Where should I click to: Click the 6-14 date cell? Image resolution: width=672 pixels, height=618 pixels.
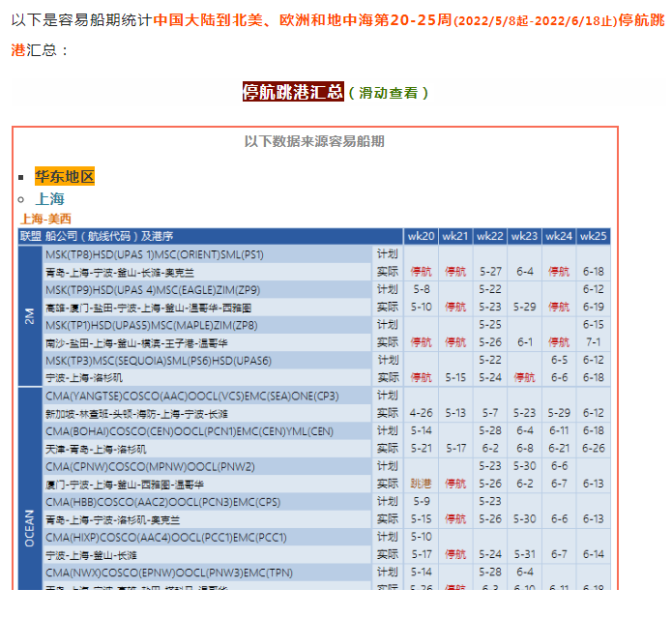coord(593,554)
